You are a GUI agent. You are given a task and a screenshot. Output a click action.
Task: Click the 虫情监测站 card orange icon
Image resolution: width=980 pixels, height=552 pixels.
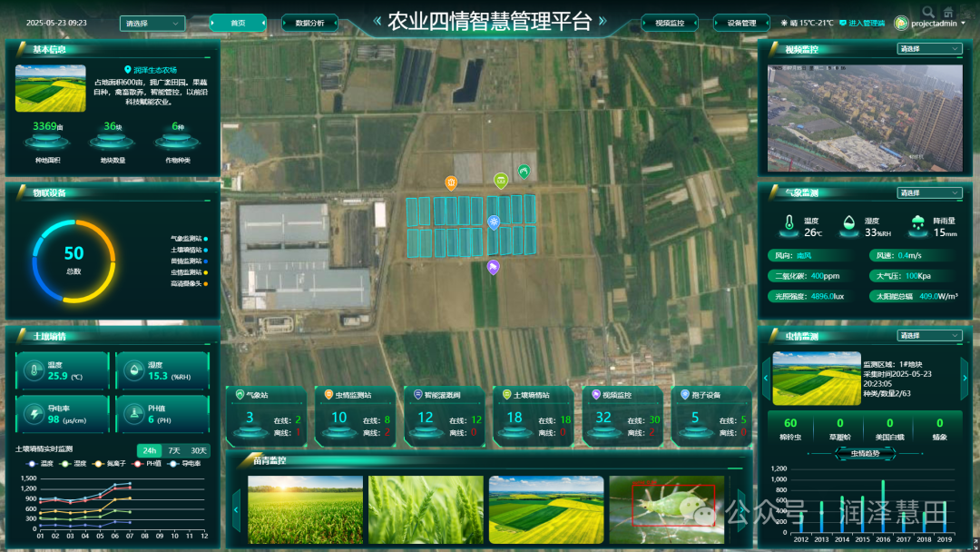328,394
